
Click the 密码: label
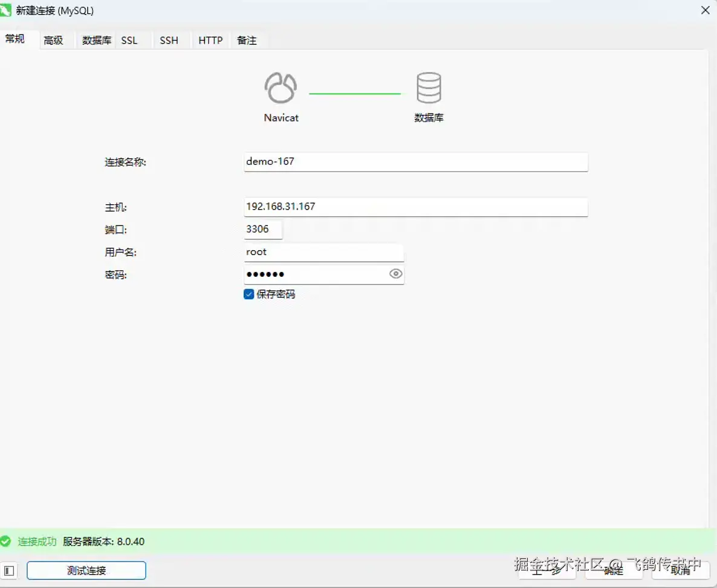click(x=115, y=274)
